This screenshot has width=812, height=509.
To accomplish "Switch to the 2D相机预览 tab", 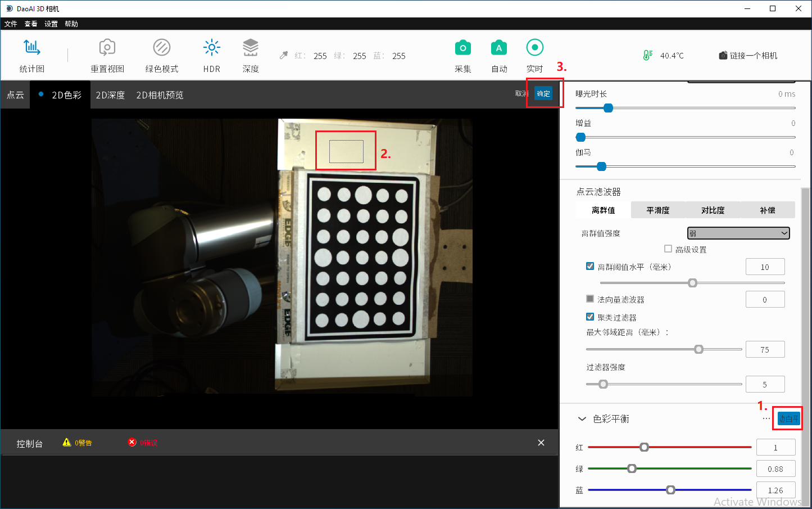I will coord(160,95).
